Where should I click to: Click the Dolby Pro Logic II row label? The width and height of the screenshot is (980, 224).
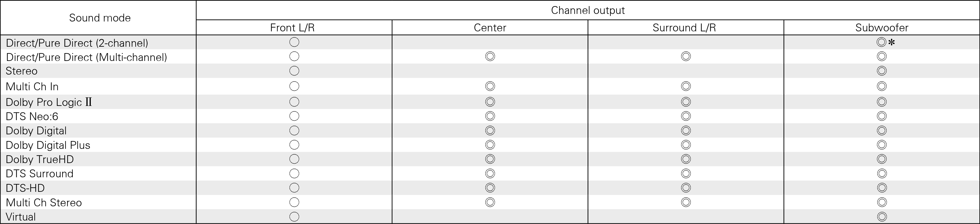tap(49, 102)
